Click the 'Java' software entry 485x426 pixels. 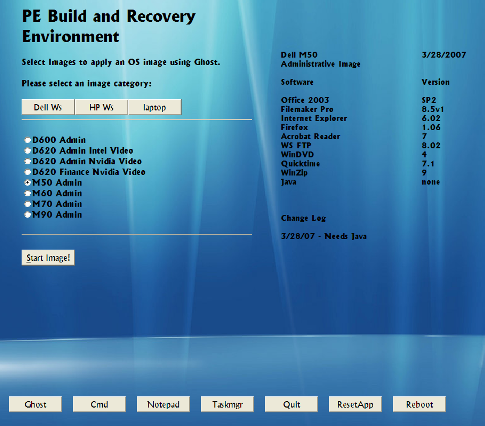(289, 182)
